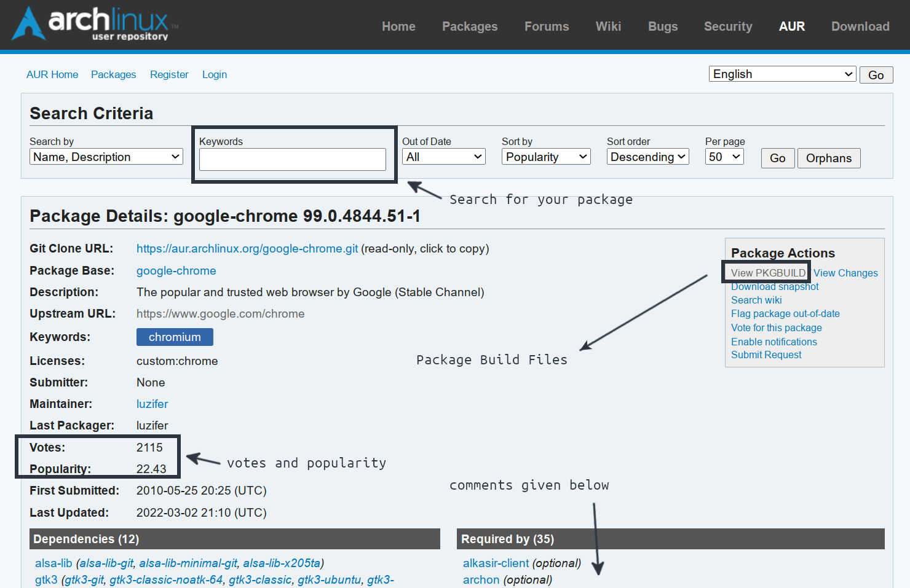Click the Arch Linux logo
The image size is (910, 588).
pos(95,23)
